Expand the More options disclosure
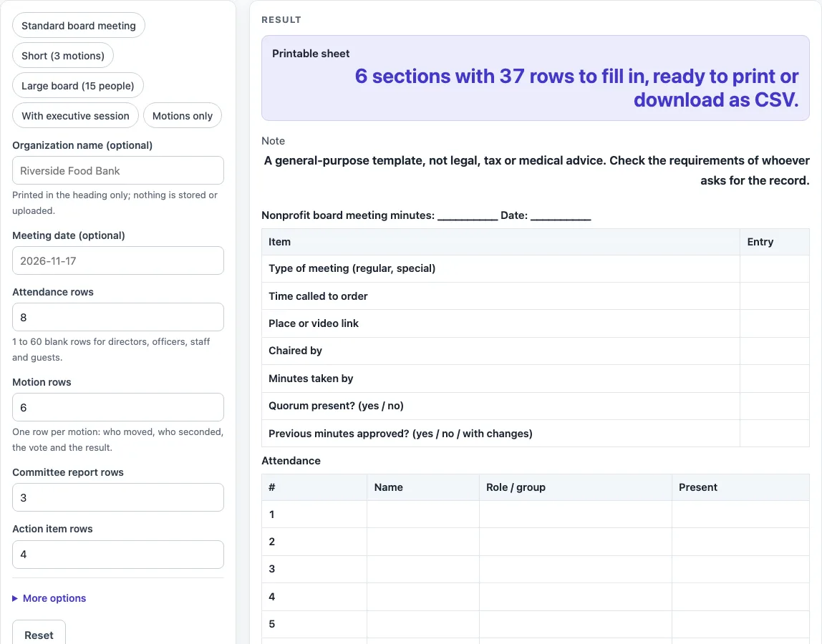The image size is (822, 644). (x=49, y=598)
